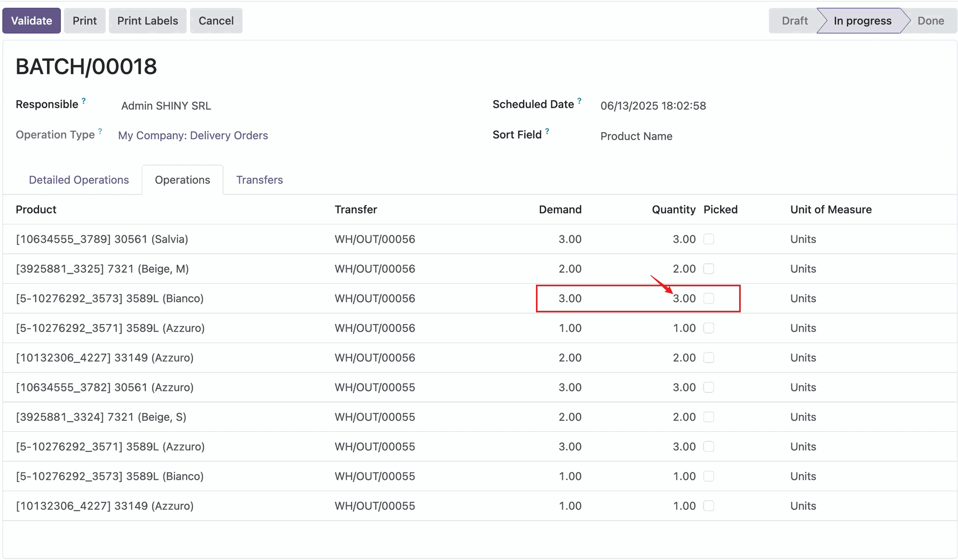Tick Picked checkbox for 30561 (Salvia) row
Viewport: 958px width, 560px height.
point(709,239)
